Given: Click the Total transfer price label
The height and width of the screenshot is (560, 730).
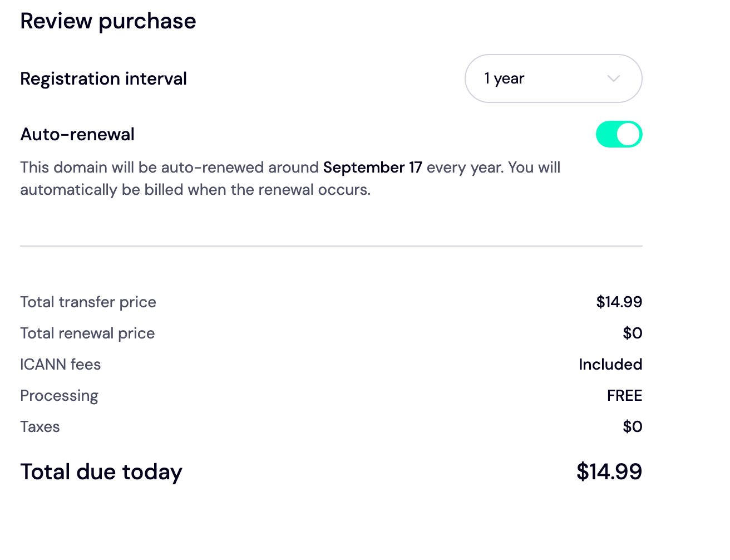Looking at the screenshot, I should (88, 302).
